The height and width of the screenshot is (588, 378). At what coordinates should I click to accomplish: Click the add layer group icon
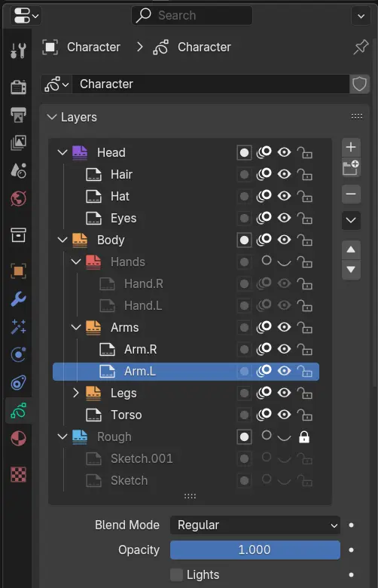[351, 167]
